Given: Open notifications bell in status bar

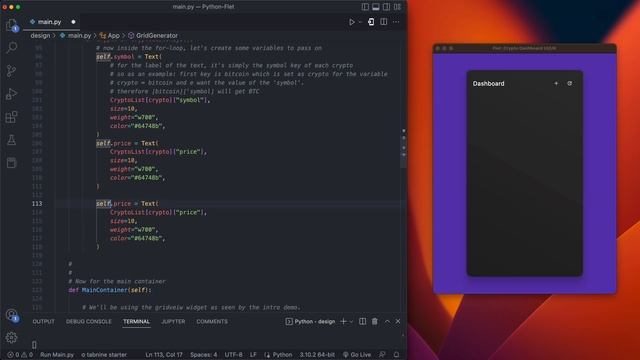Looking at the screenshot, I should [396, 355].
